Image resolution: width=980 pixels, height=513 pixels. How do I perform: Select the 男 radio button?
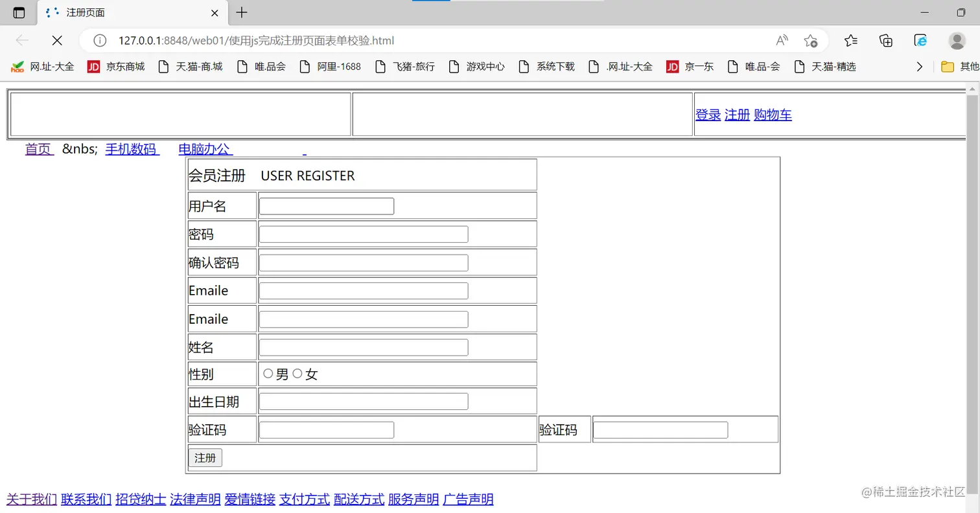tap(268, 374)
